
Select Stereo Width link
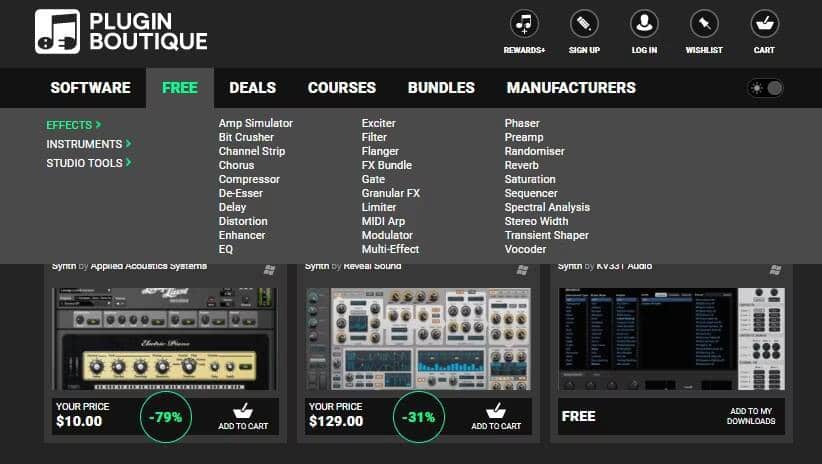(x=536, y=221)
